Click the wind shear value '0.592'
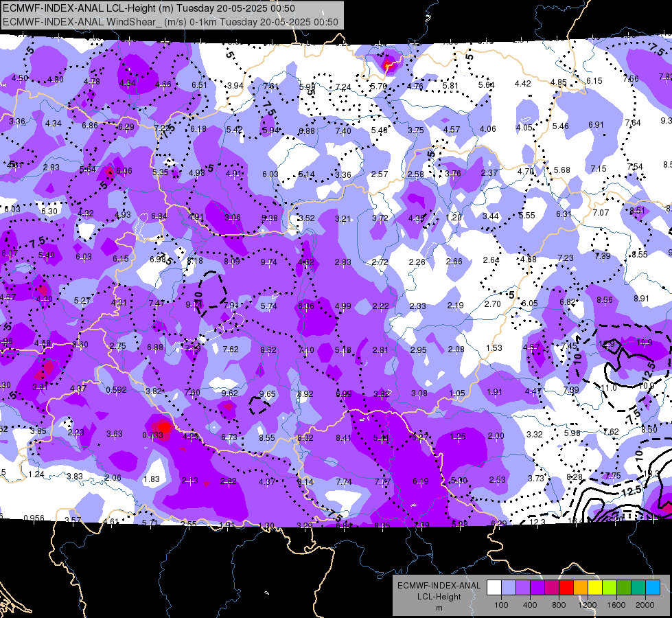This screenshot has height=618, width=672. (116, 390)
